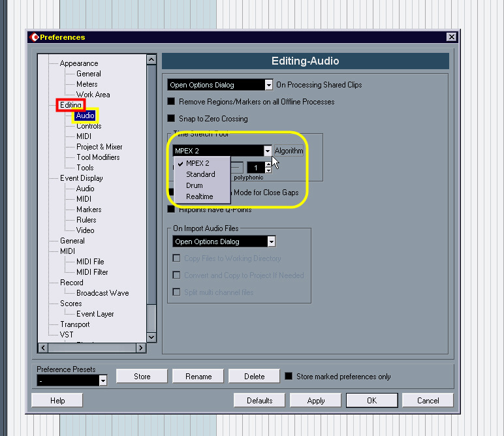Select Meters in preferences tree
Image resolution: width=504 pixels, height=436 pixels.
(x=87, y=84)
